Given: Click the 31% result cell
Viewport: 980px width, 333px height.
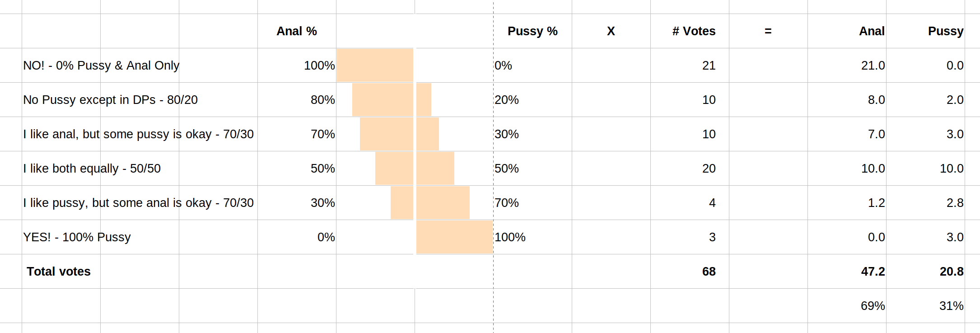Looking at the screenshot, I should click(951, 306).
